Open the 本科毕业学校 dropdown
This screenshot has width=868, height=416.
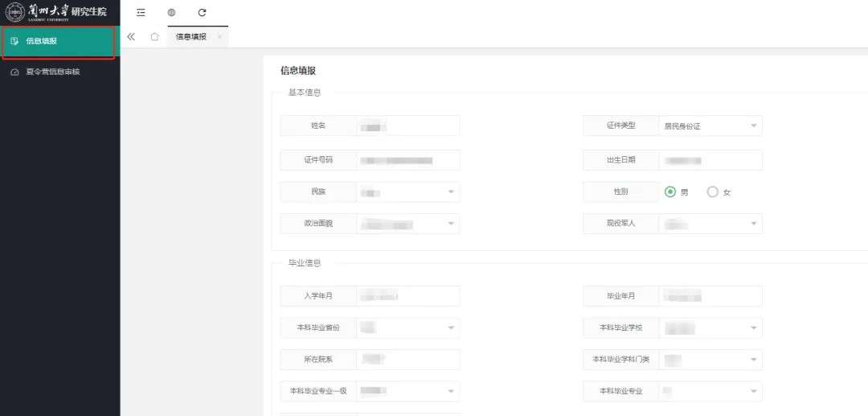(x=710, y=327)
